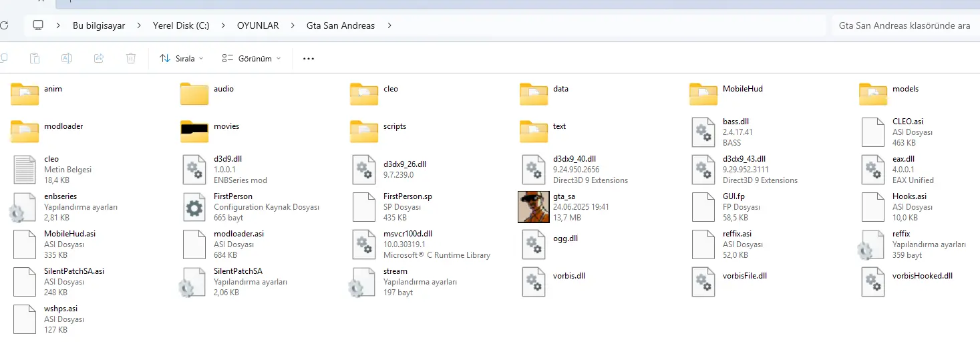Image resolution: width=980 pixels, height=344 pixels.
Task: Click the Delete trash toolbar icon
Action: [131, 58]
